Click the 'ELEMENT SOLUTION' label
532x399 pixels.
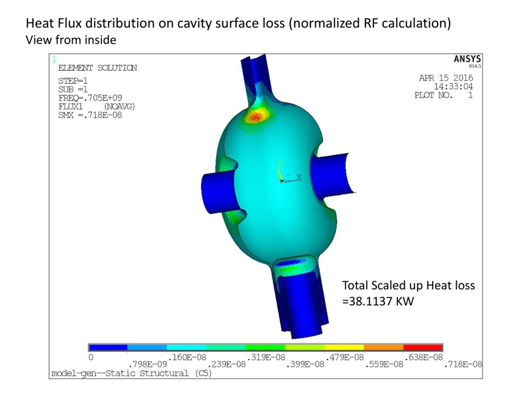[x=98, y=68]
